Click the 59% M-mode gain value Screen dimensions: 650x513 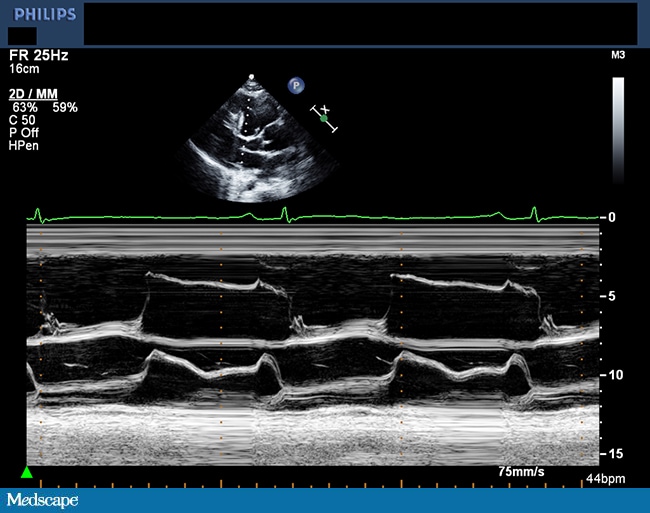coord(65,106)
